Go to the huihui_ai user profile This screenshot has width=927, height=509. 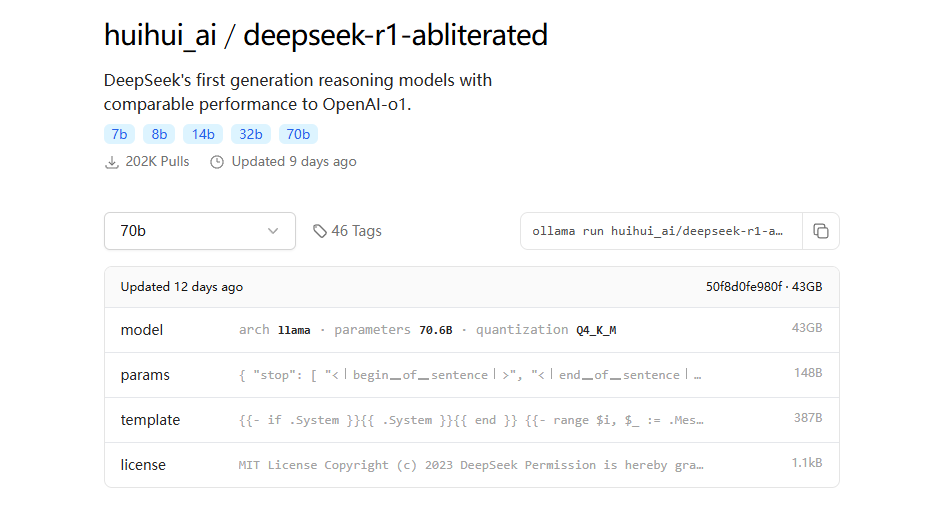pyautogui.click(x=160, y=35)
